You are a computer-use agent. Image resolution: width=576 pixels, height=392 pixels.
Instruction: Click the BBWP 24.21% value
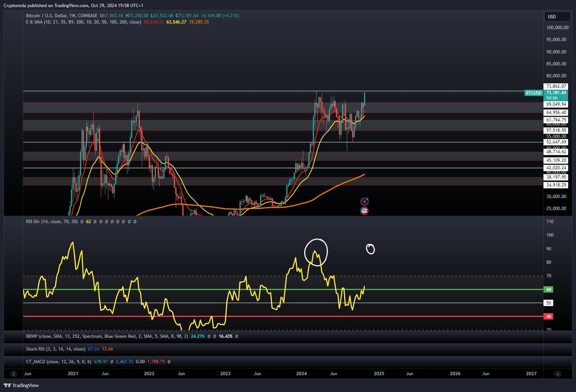(x=198, y=336)
